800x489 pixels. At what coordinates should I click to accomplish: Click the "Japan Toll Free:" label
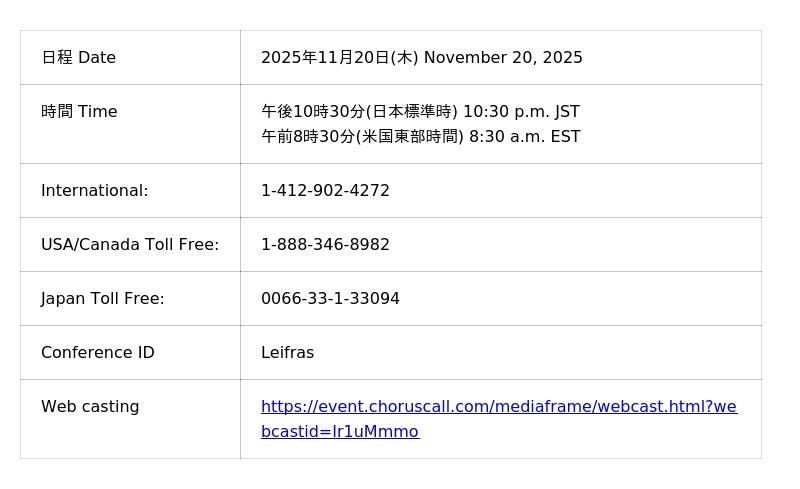tap(103, 299)
